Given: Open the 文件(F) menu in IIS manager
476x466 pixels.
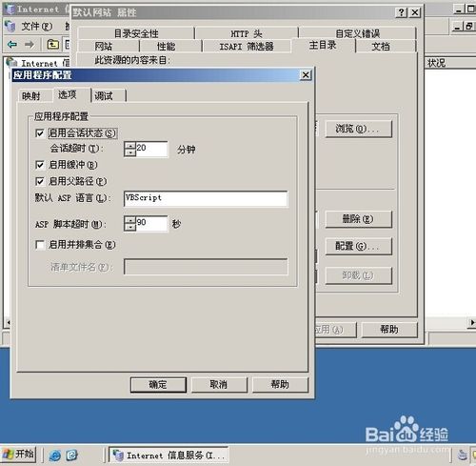Looking at the screenshot, I should click(36, 26).
